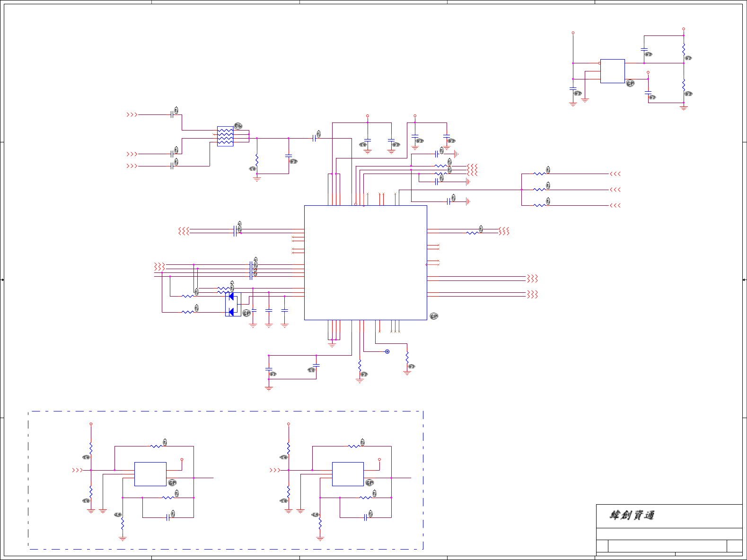Click the CP marker beside the main IC

[434, 316]
